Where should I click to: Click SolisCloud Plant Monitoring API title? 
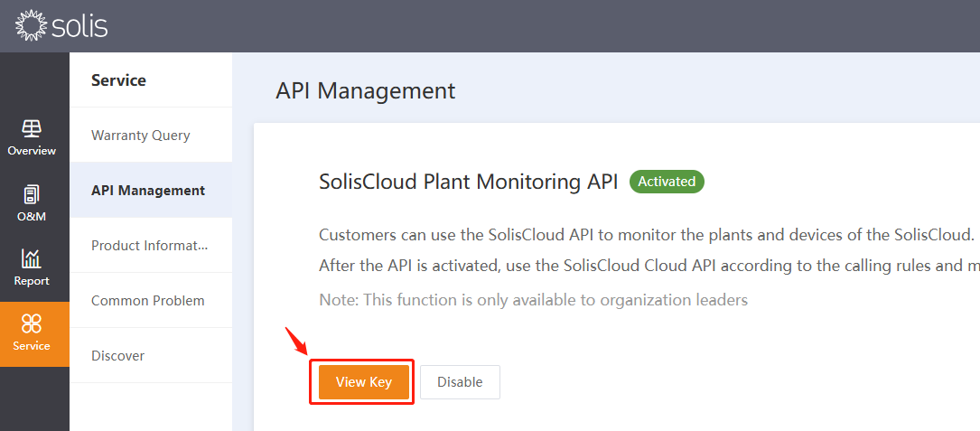pyautogui.click(x=469, y=182)
